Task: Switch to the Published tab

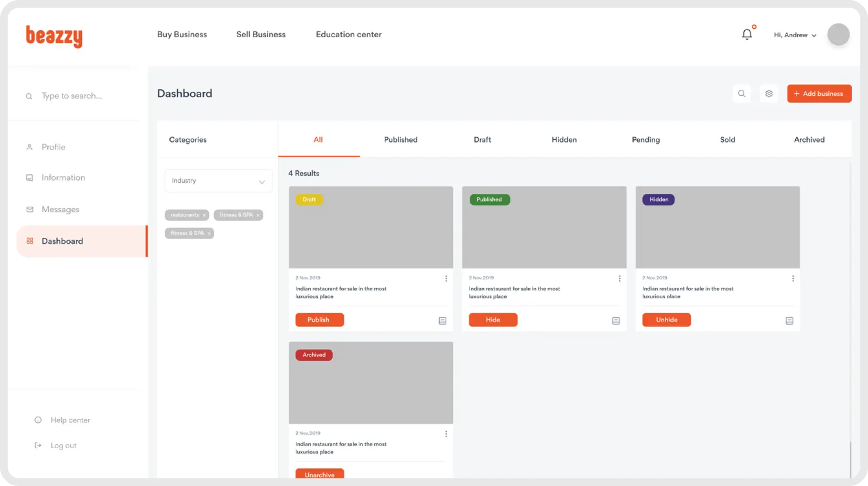Action: coord(401,140)
